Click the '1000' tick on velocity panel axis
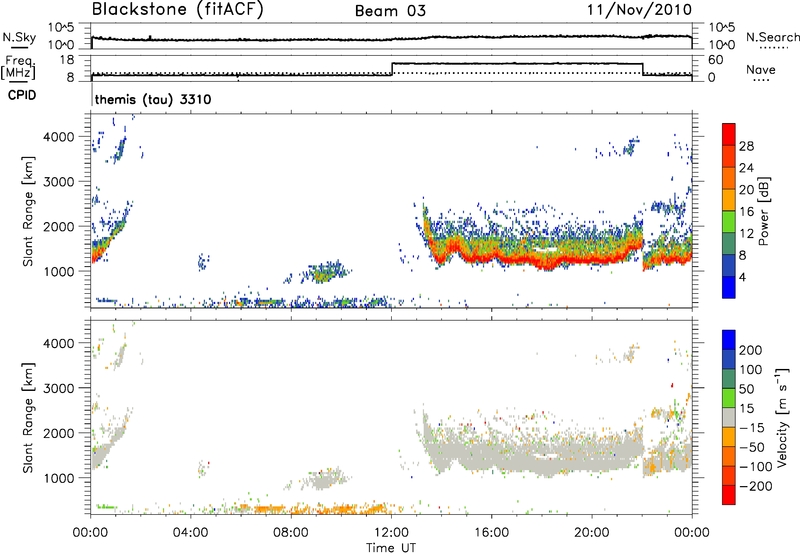This screenshot has width=800, height=554. (59, 478)
